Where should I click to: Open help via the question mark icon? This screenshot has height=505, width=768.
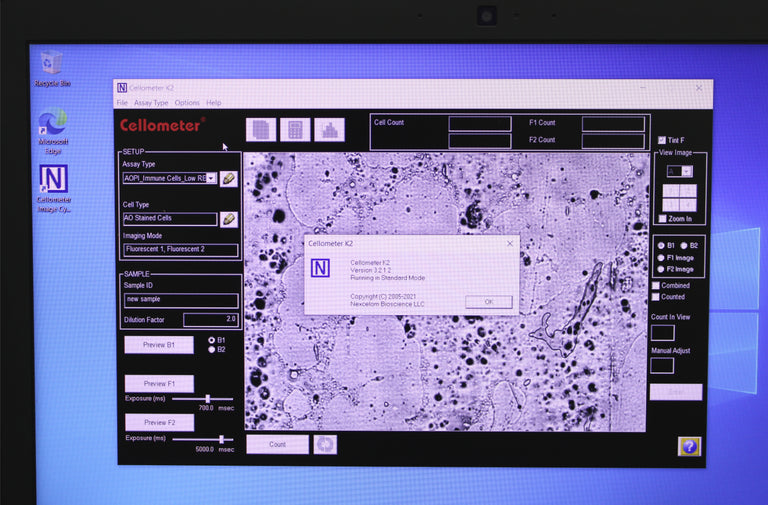click(x=689, y=446)
